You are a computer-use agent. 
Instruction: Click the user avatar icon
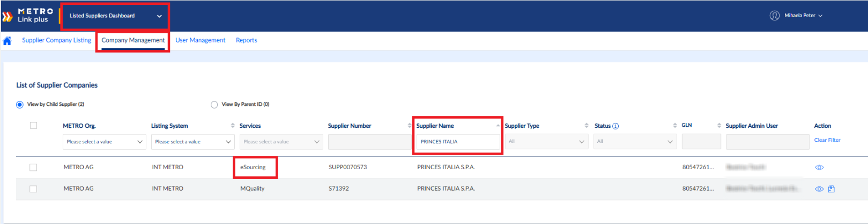775,16
